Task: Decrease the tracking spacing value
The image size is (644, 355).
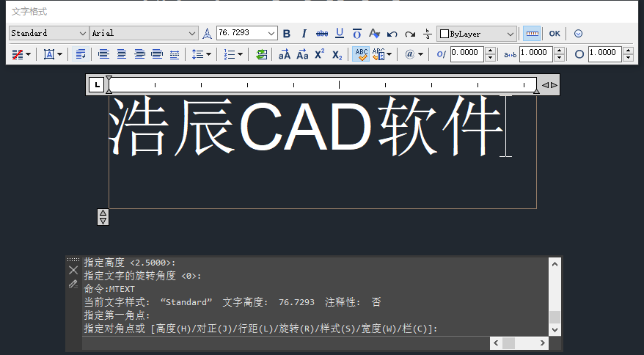Action: pos(559,58)
